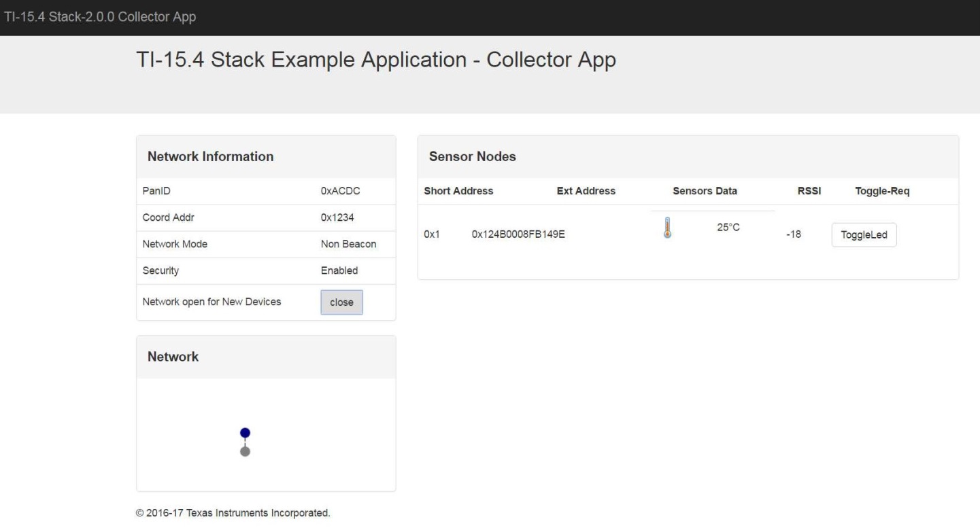Screen dimensions: 980x528
Task: Click the Toggle-Req column header
Action: click(881, 192)
